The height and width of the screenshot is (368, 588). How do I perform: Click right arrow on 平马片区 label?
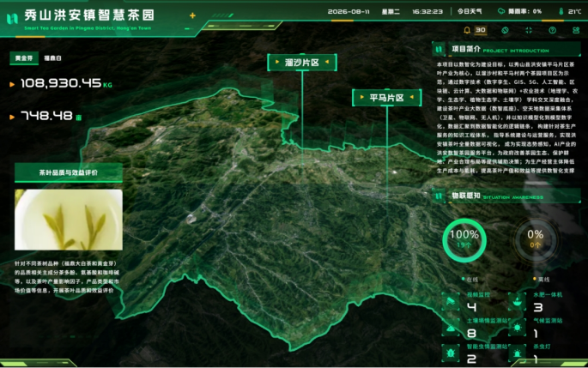click(x=412, y=97)
